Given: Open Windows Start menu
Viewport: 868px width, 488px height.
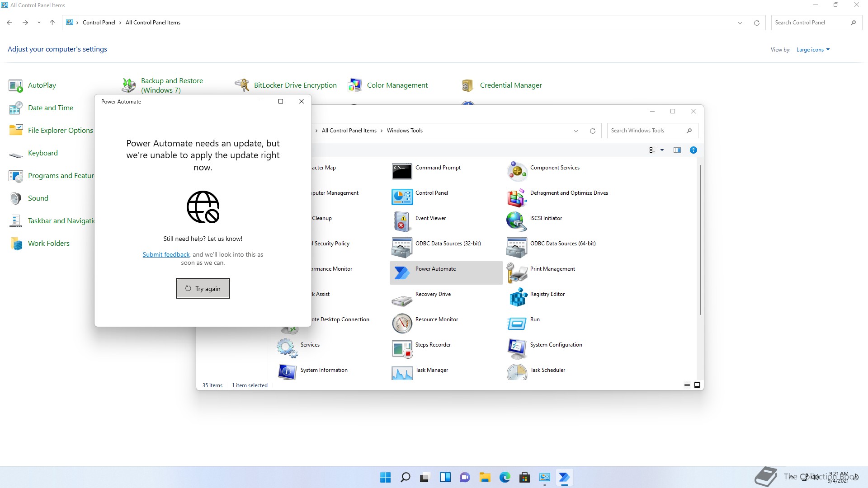Looking at the screenshot, I should (x=385, y=477).
